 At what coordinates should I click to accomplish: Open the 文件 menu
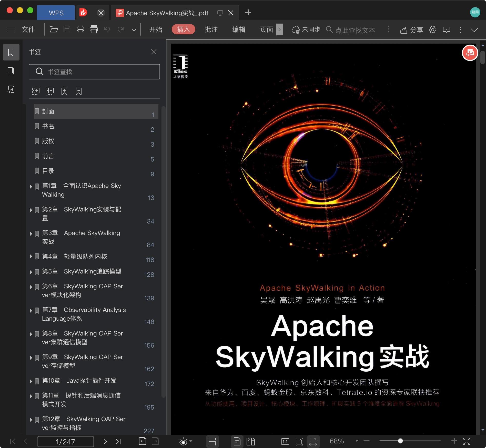tap(28, 29)
